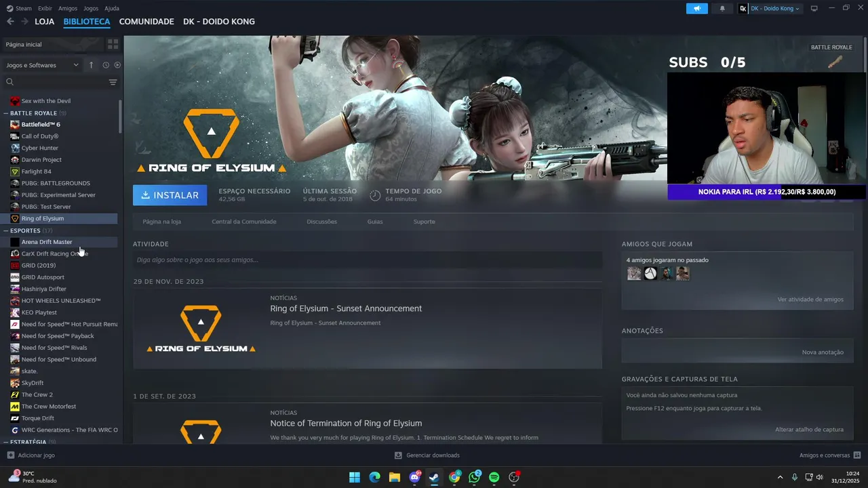Open Microsoft Edge from the taskbar
This screenshot has width=868, height=488.
point(374,477)
